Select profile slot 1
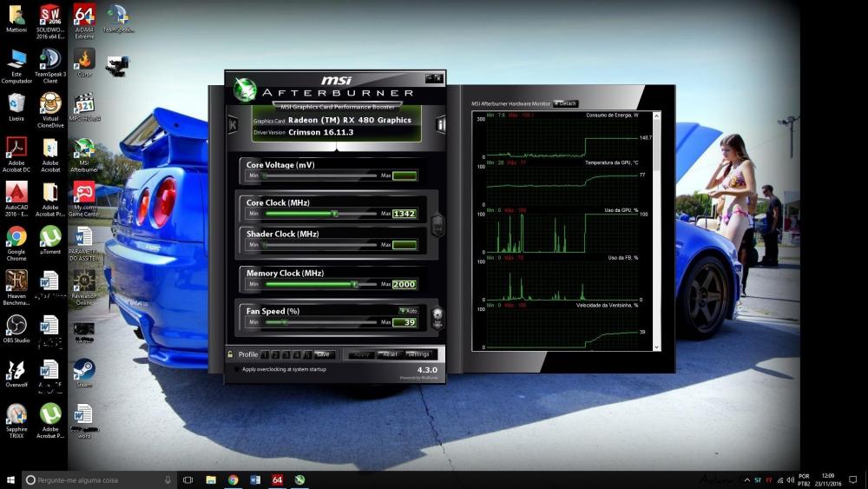868x489 pixels. (x=265, y=354)
